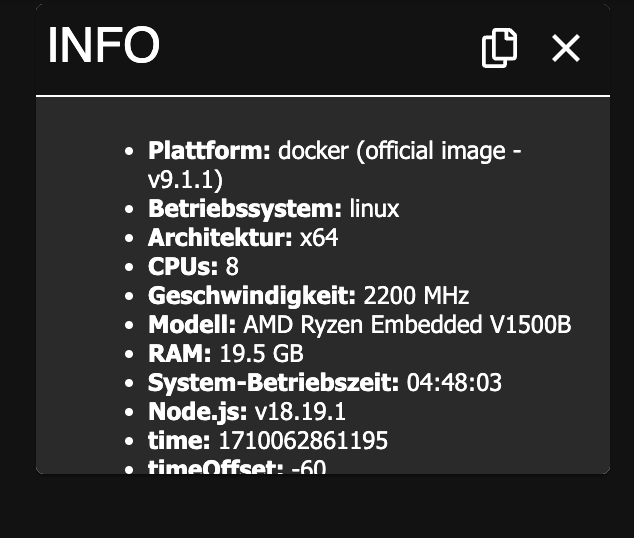The width and height of the screenshot is (634, 538).
Task: Click the linux value
Action: click(x=374, y=209)
